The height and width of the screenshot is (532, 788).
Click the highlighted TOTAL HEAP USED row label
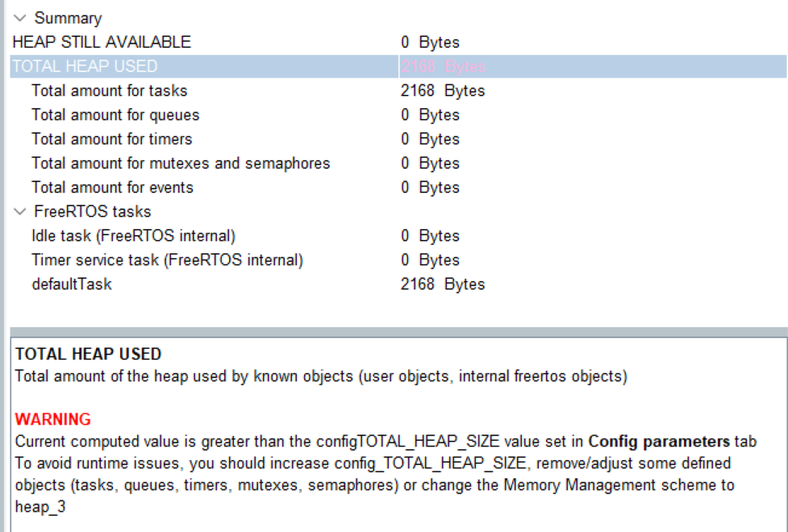coord(85,66)
